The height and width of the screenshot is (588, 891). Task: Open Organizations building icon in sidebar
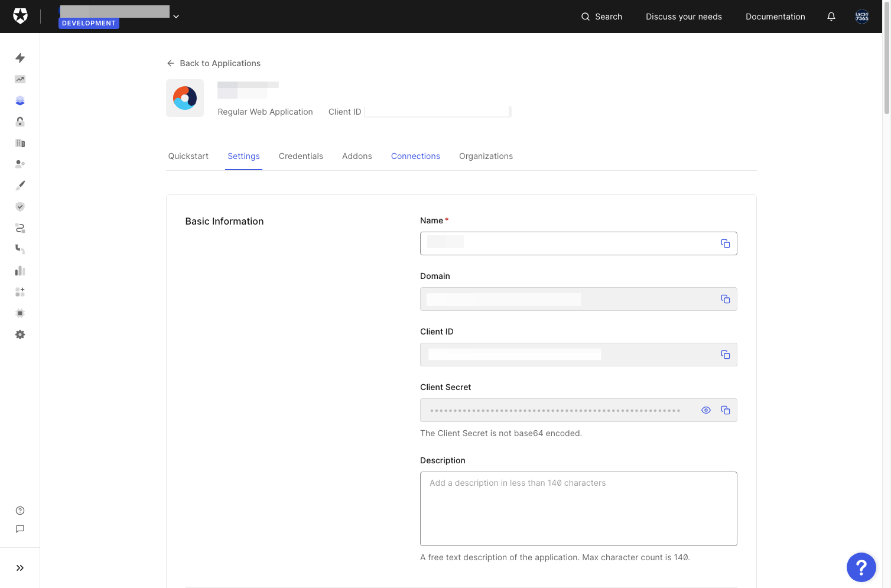pos(20,143)
